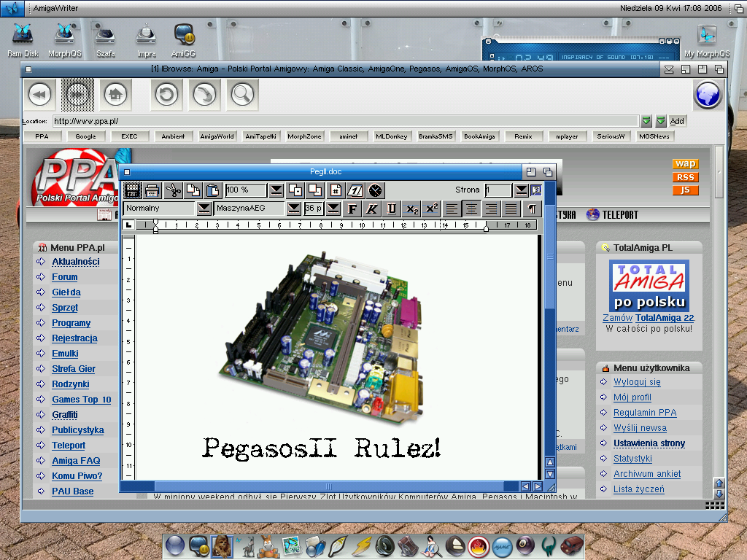Open the Strona page number dropdown
Screen dimensions: 747x560
(x=521, y=190)
